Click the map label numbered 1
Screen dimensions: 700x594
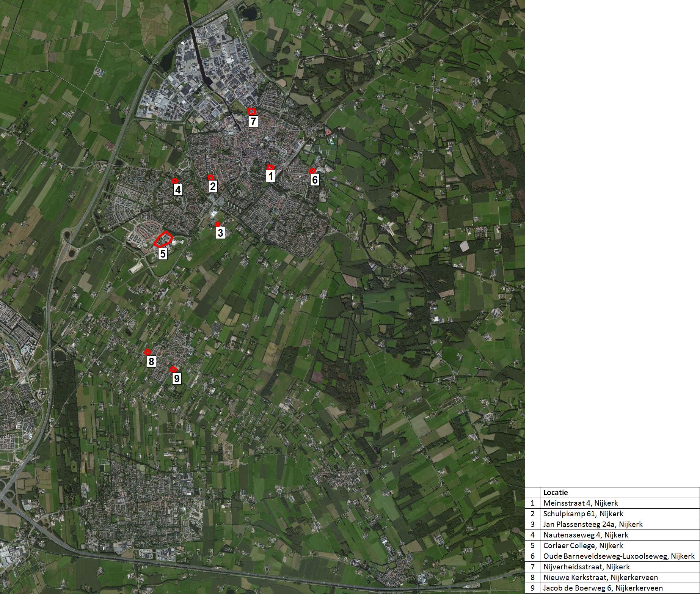click(x=270, y=176)
